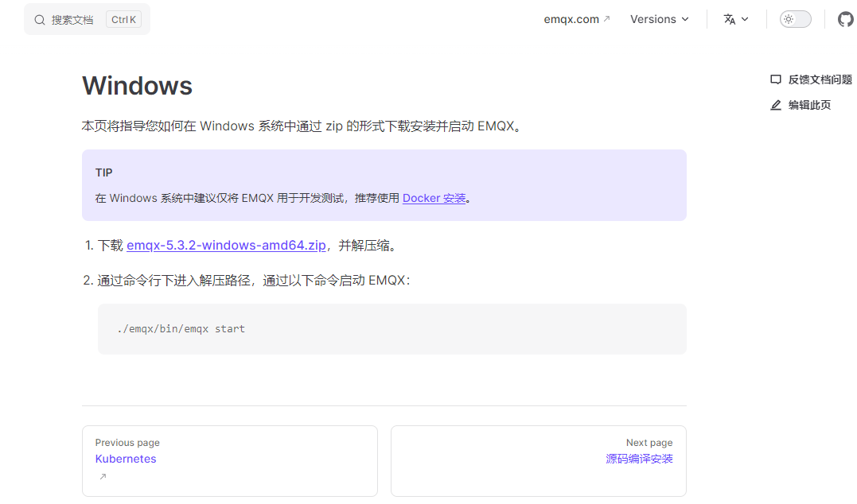857x504 pixels.
Task: Download emqx-5.3.2-windows-amd64.zip link
Action: (x=226, y=245)
